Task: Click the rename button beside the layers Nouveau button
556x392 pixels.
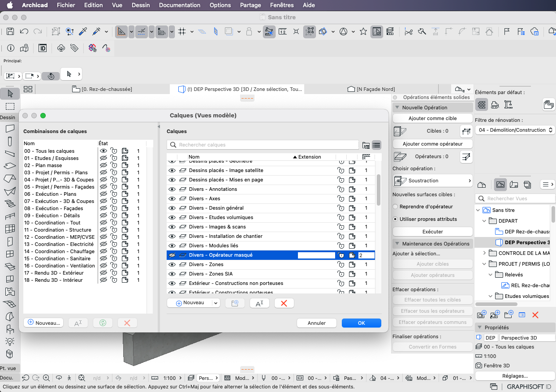Action: tap(259, 303)
